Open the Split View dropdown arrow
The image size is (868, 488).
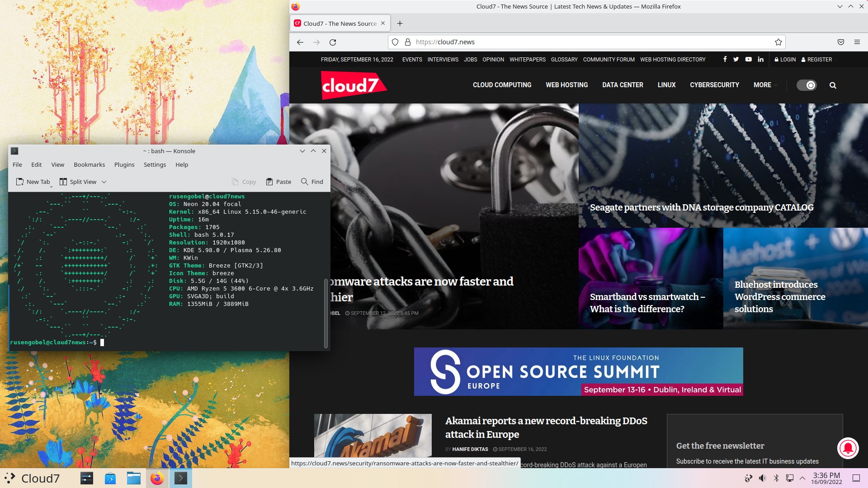tap(104, 182)
